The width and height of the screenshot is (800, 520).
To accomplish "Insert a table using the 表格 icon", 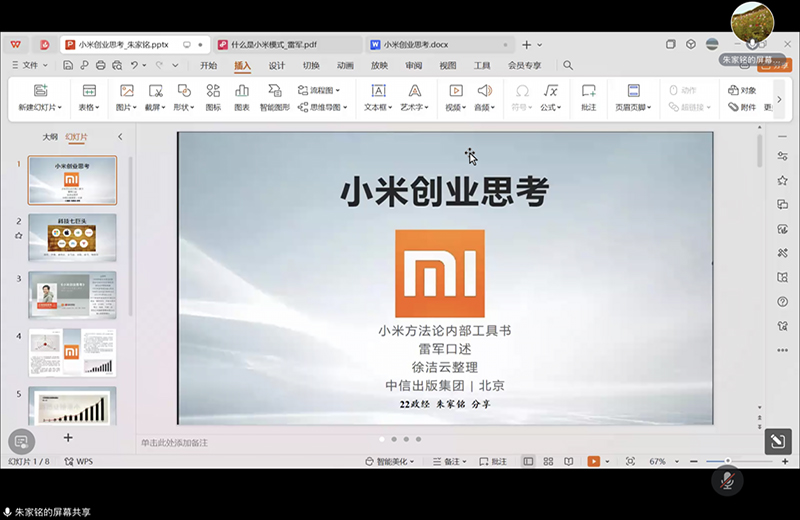I will coord(89,91).
